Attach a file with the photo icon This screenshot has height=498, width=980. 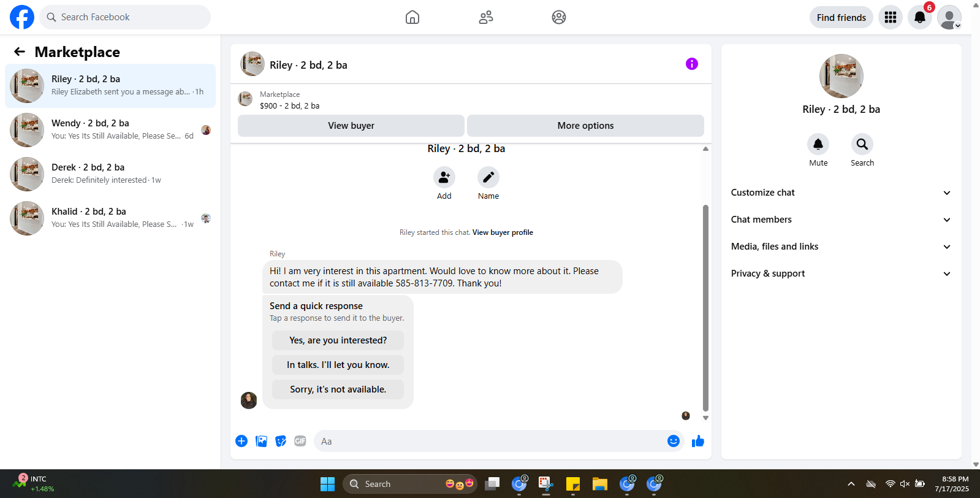pos(261,441)
